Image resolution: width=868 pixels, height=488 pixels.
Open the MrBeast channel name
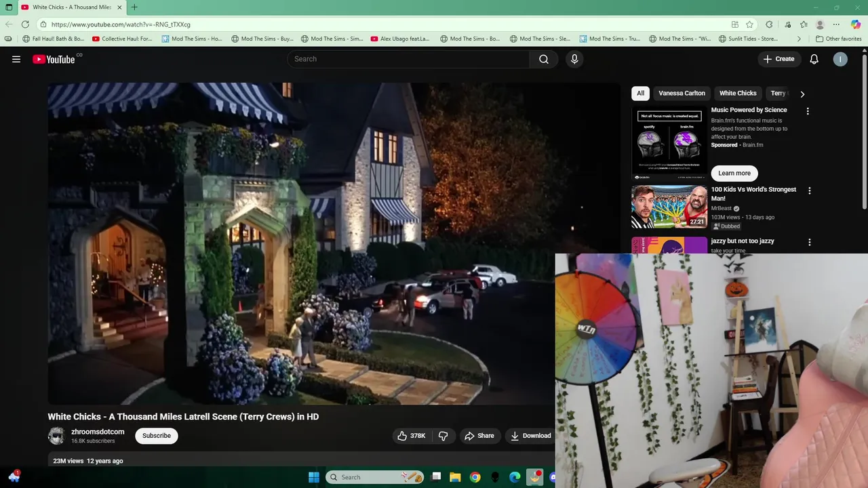[x=721, y=209]
